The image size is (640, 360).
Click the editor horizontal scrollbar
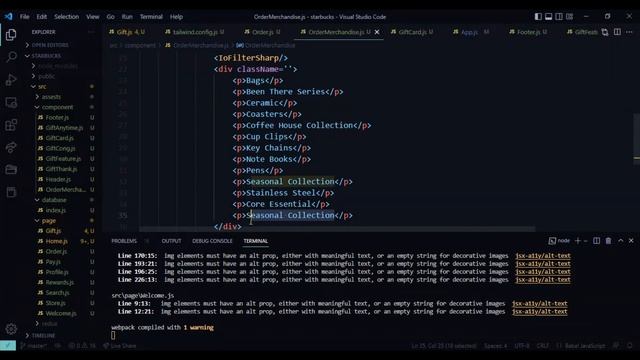pyautogui.click(x=337, y=229)
